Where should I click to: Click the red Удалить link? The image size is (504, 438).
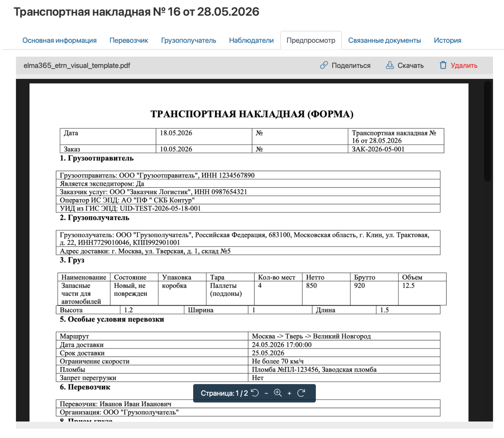[x=464, y=65]
